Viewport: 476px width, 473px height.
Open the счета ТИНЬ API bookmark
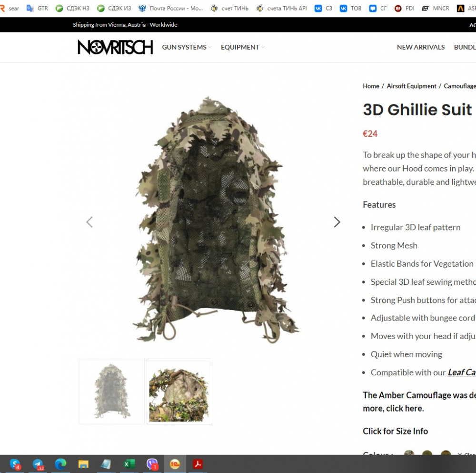(x=282, y=8)
